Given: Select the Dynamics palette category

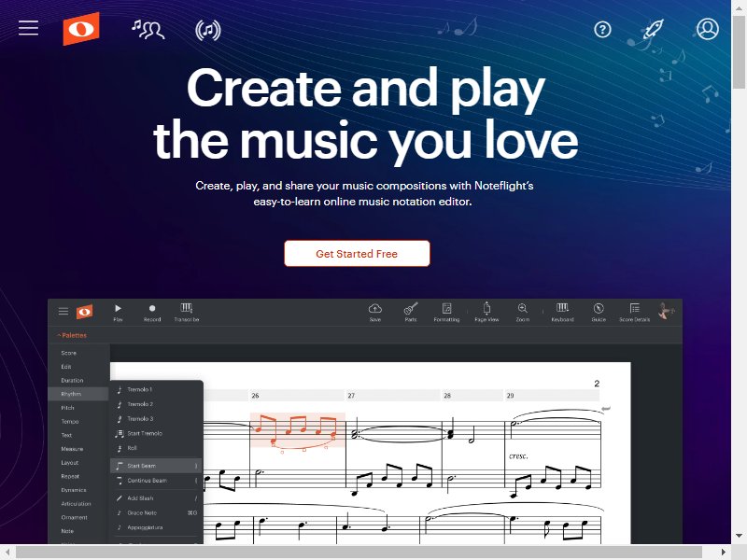Looking at the screenshot, I should [x=74, y=489].
